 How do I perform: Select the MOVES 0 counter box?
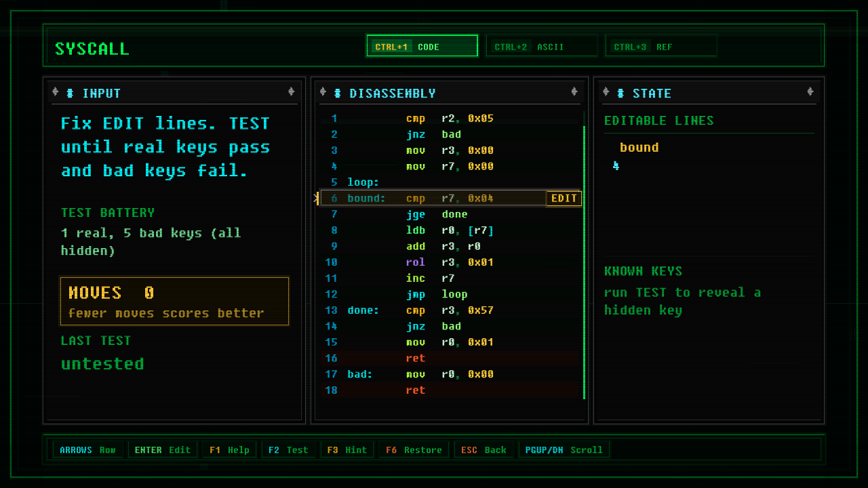(x=175, y=301)
